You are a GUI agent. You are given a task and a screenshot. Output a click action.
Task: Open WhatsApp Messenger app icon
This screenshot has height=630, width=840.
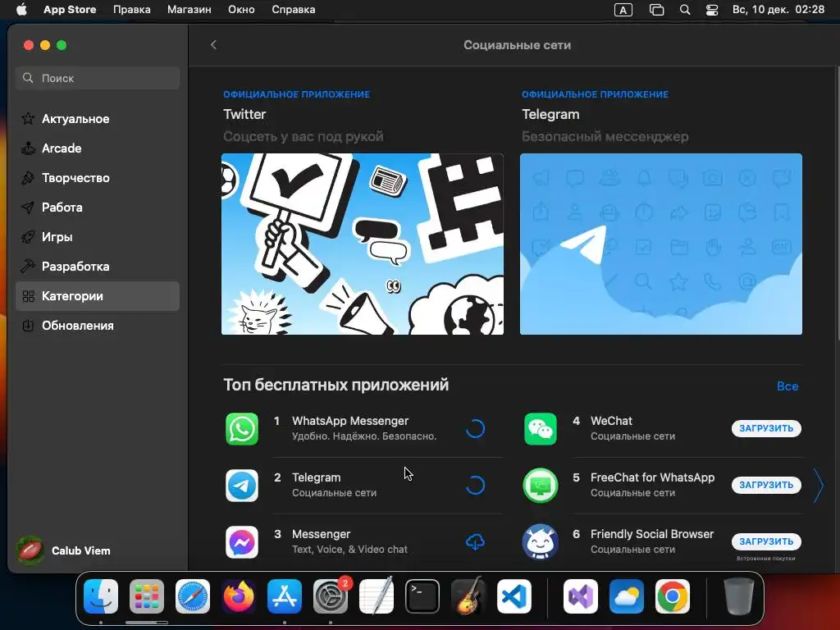tap(242, 428)
